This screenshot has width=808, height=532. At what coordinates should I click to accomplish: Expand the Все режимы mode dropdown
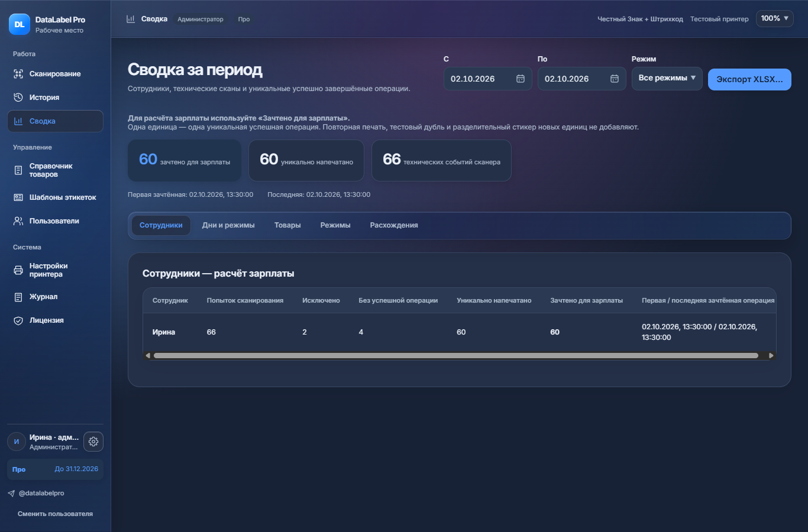pyautogui.click(x=667, y=78)
